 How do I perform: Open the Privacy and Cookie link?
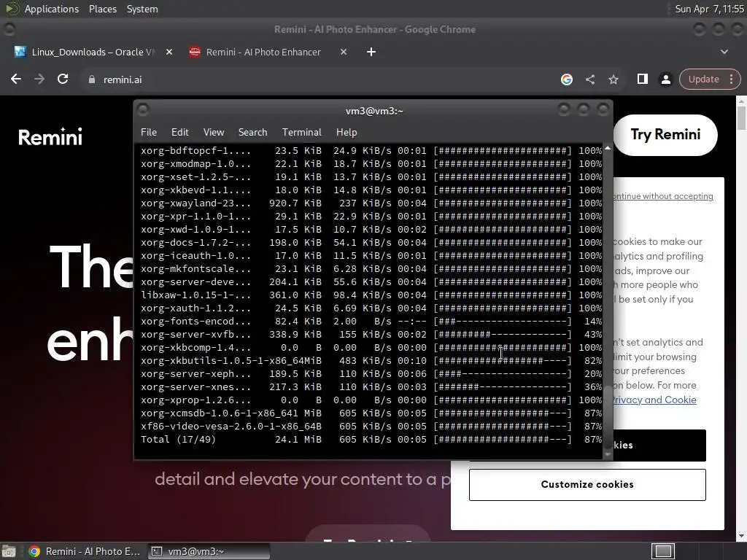coord(654,400)
